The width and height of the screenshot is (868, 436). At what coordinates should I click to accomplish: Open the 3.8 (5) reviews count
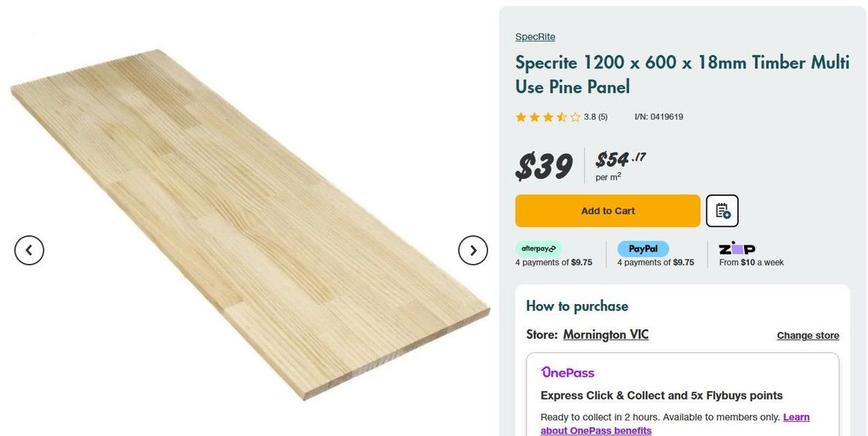coord(595,117)
